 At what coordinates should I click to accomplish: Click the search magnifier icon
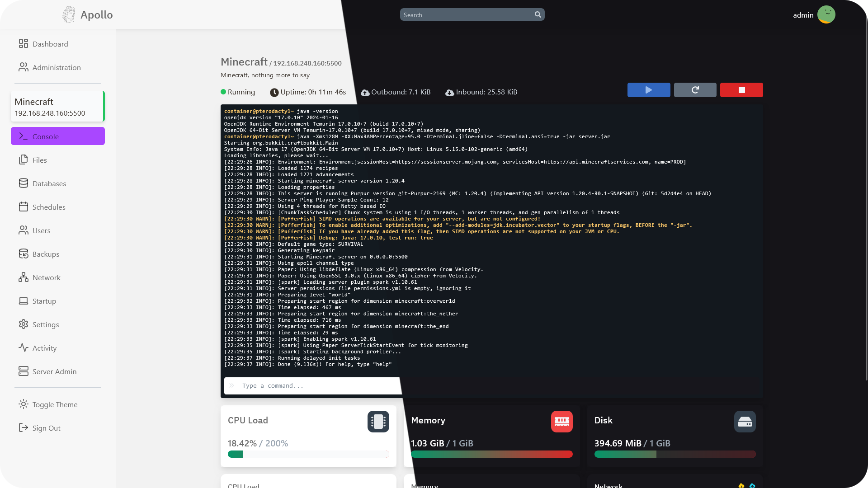tap(538, 14)
